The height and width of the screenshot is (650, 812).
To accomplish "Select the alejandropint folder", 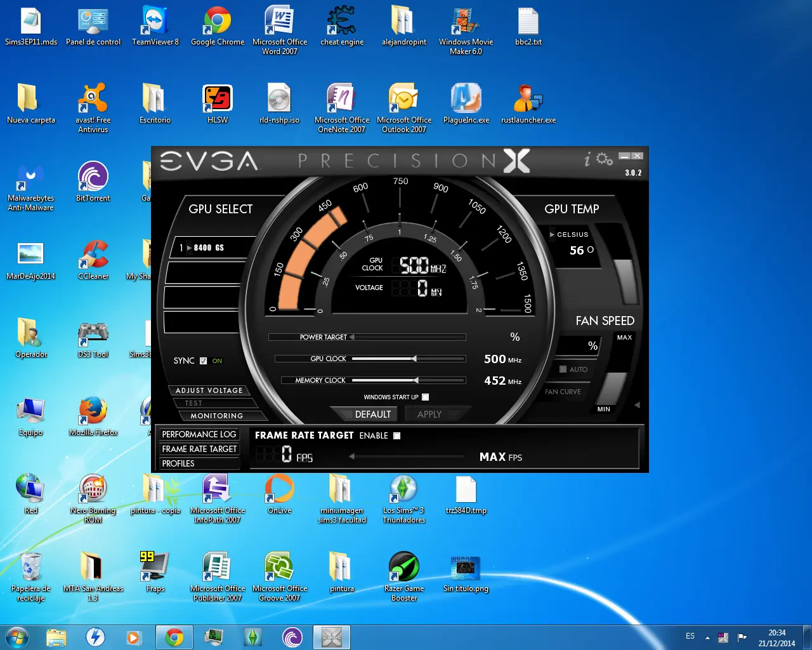I will (404, 27).
